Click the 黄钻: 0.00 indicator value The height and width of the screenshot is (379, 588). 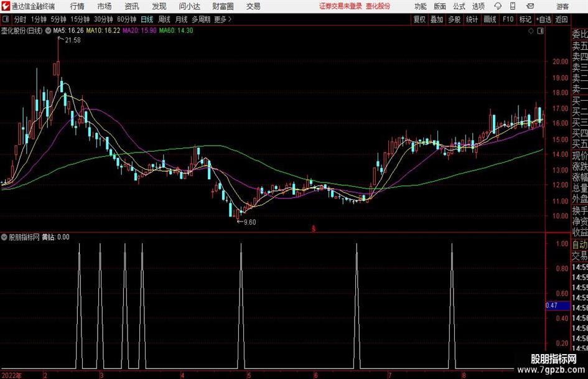(x=55, y=237)
